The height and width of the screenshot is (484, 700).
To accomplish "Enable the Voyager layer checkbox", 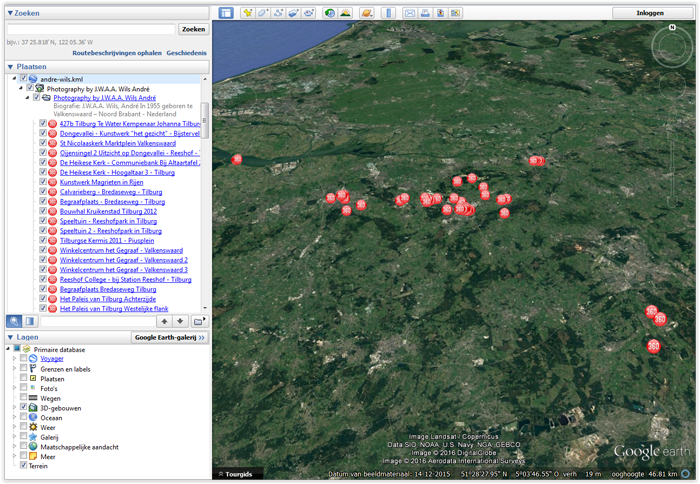I will [24, 358].
